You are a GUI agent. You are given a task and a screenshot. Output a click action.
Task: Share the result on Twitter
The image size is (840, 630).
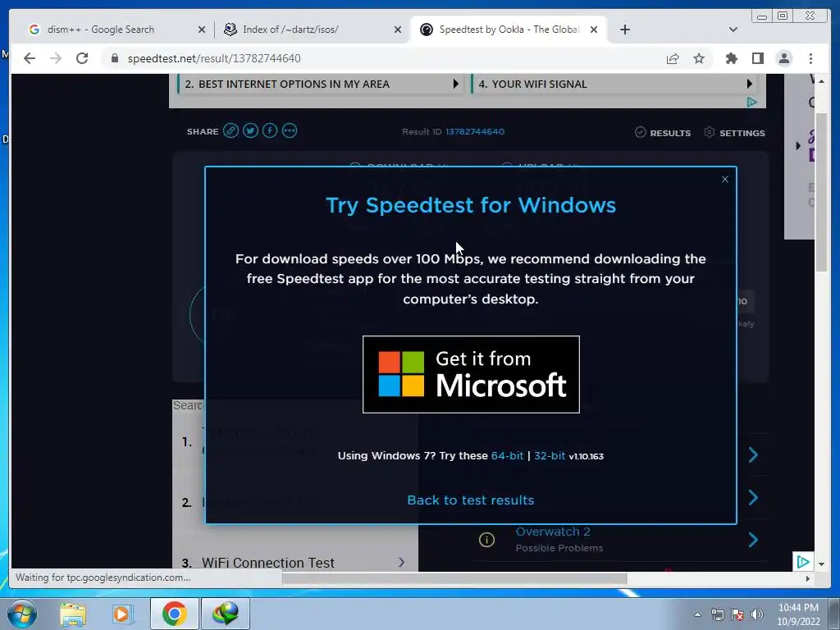click(x=250, y=130)
